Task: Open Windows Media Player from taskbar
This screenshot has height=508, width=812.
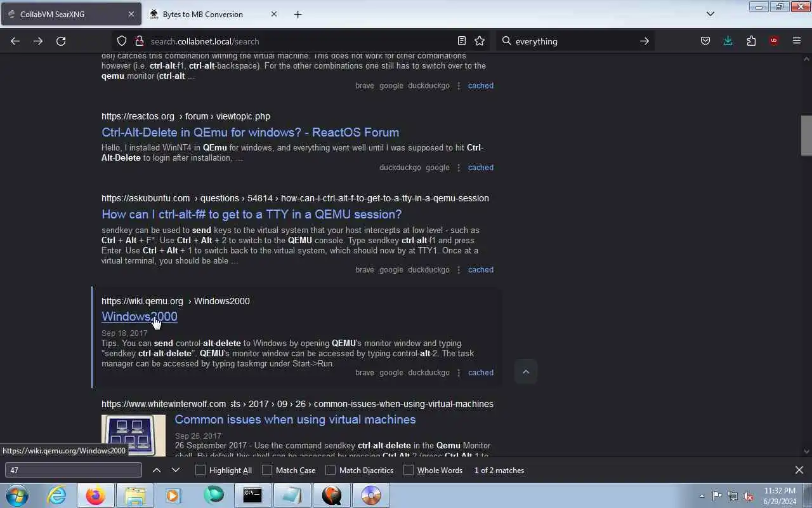Action: tap(173, 495)
